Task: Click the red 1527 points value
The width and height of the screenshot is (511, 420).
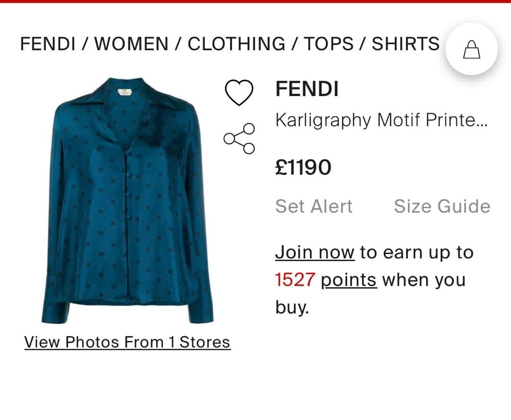Action: pos(294,280)
